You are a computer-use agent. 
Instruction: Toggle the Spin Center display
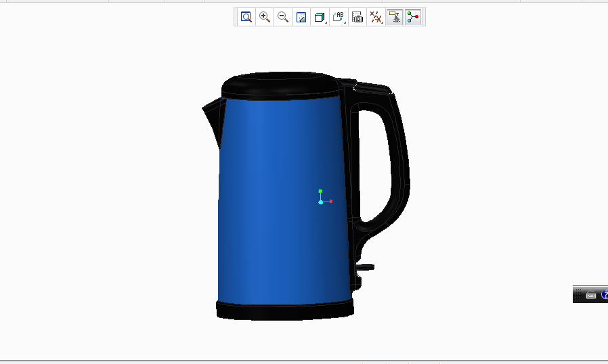pyautogui.click(x=414, y=17)
